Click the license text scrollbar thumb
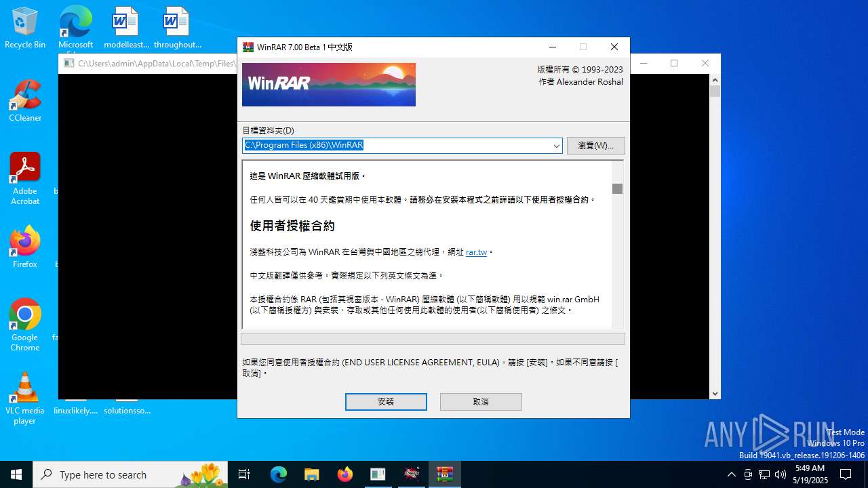 coord(617,188)
